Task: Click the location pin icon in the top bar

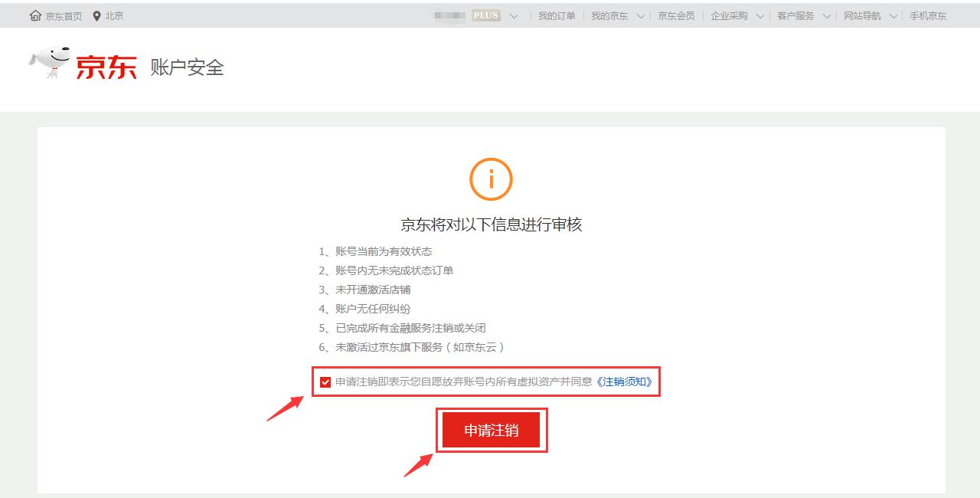Action: 96,14
